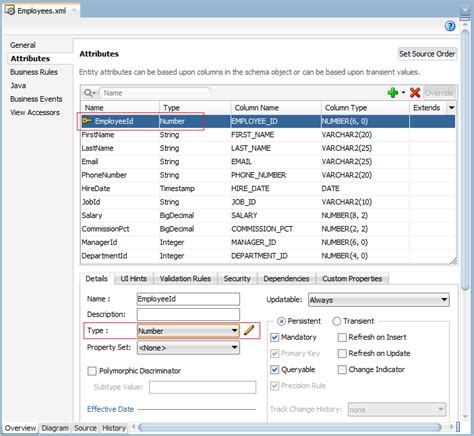
Task: Switch to the Source bottom tab
Action: [x=85, y=428]
